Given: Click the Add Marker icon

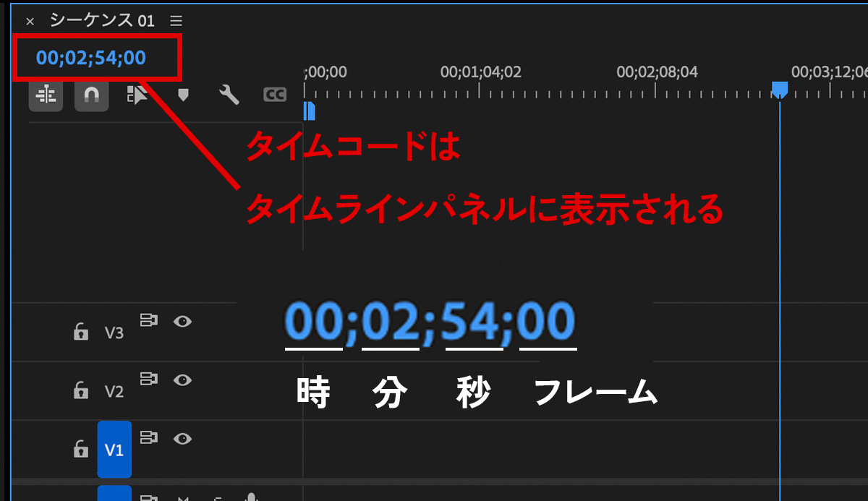Looking at the screenshot, I should click(x=183, y=95).
